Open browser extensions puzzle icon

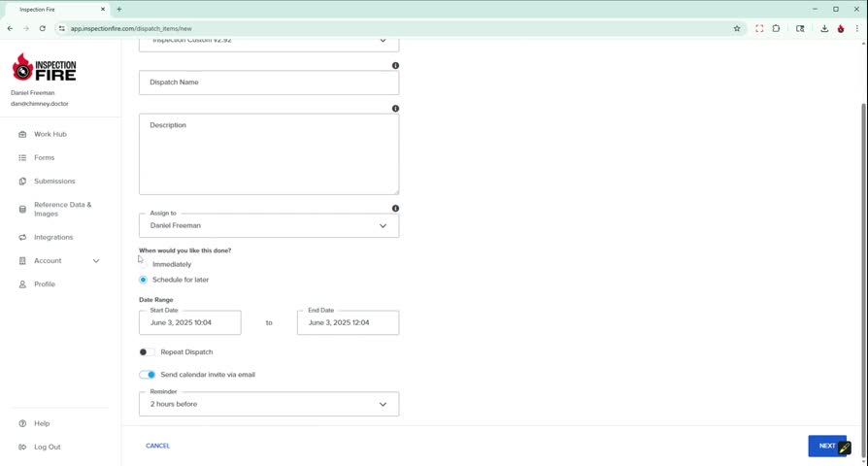pyautogui.click(x=776, y=29)
